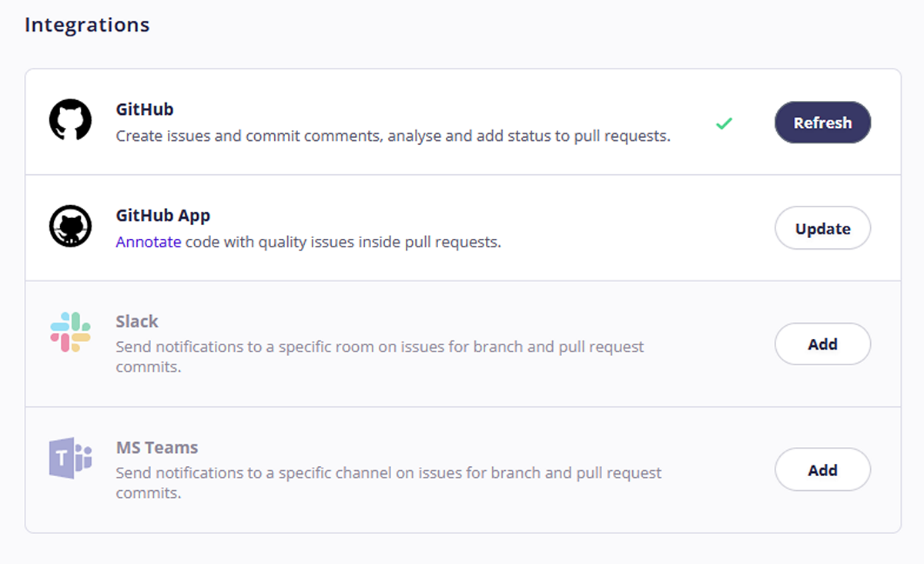
Task: Add the Slack integration
Action: click(x=822, y=344)
